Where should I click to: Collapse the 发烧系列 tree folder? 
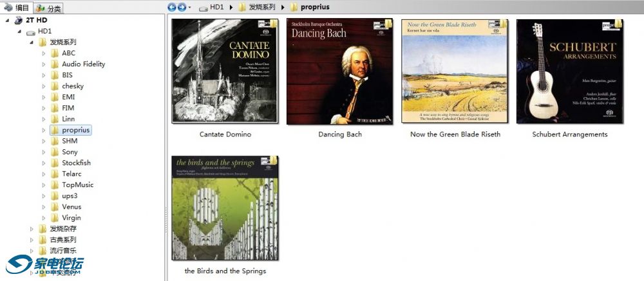32,42
